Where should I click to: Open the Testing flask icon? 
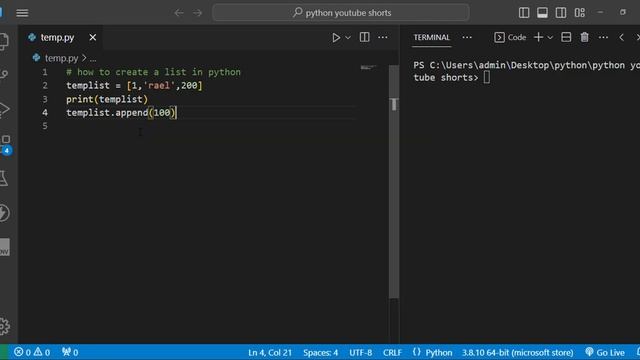click(4, 178)
